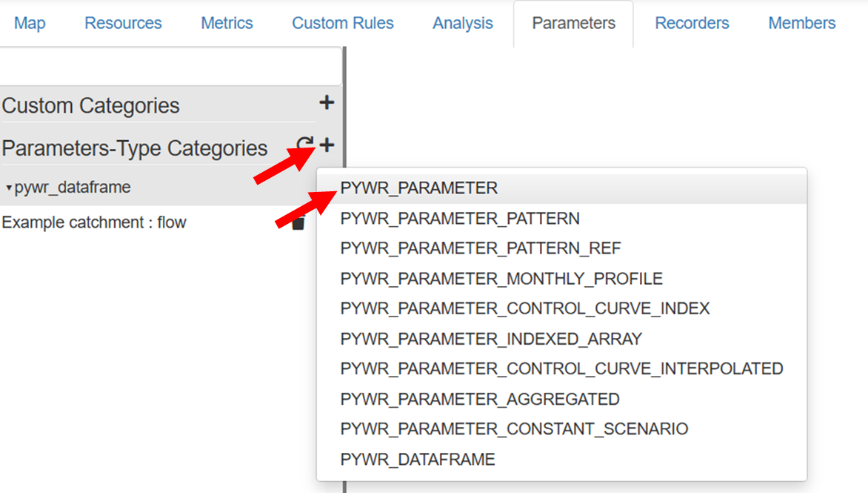Open the Resources tab
Viewport: 868px width, 493px height.
click(x=123, y=23)
